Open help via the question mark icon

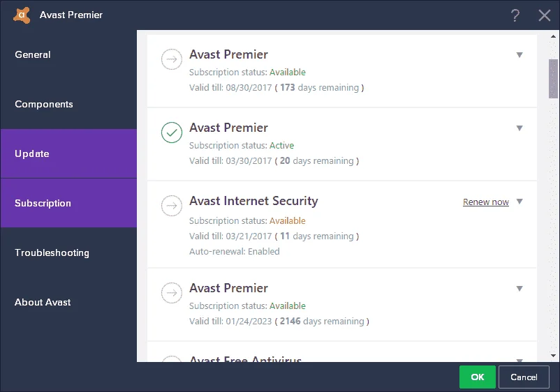515,15
